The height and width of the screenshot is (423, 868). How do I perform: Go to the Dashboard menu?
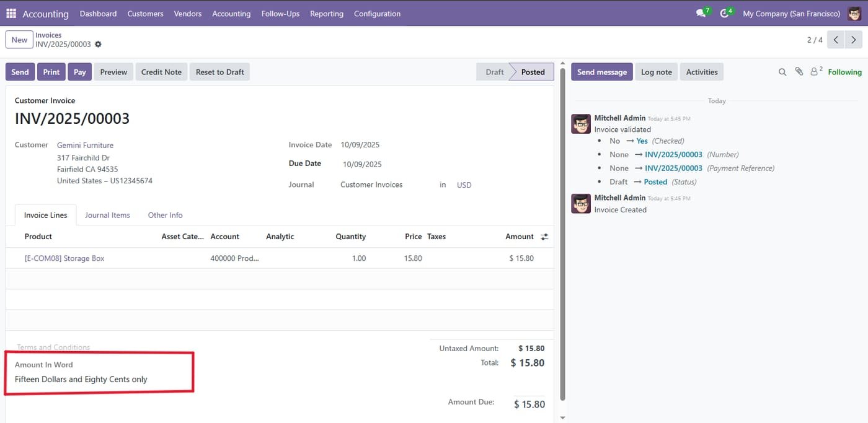98,13
